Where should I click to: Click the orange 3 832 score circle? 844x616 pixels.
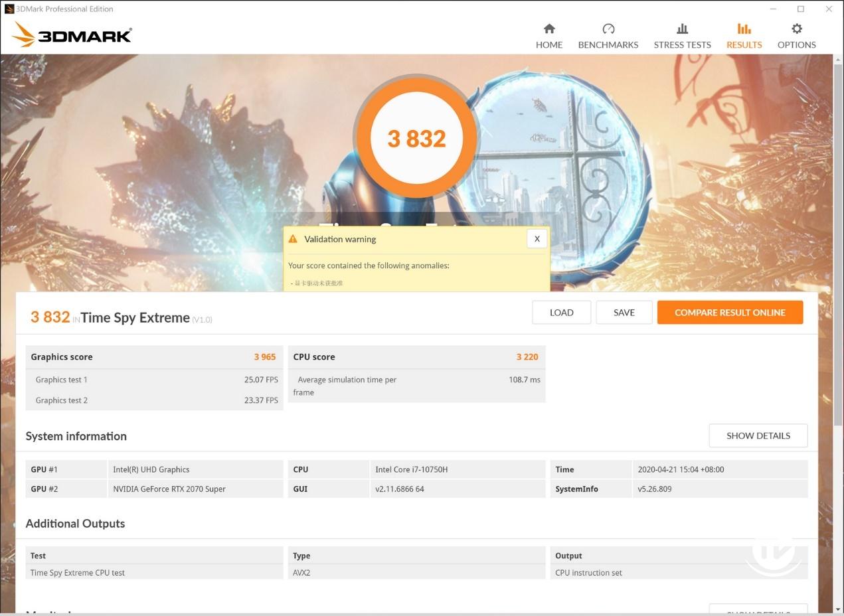pyautogui.click(x=416, y=138)
